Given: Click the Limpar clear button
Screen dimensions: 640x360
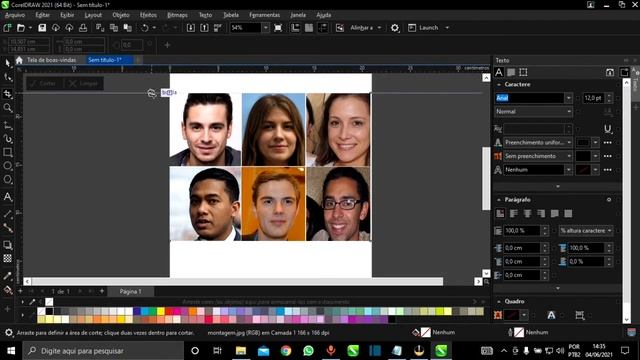Looking at the screenshot, I should [84, 83].
